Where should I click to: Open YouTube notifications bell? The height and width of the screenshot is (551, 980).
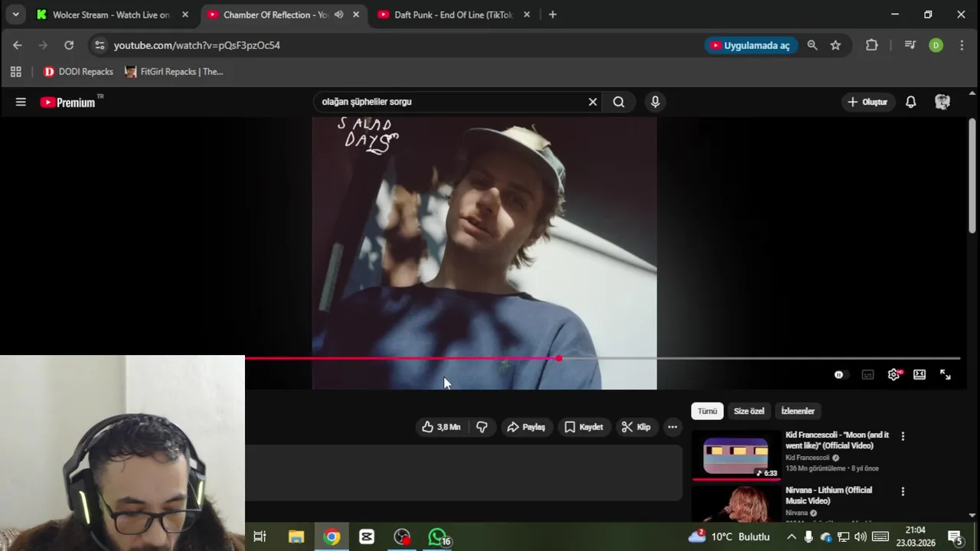point(910,102)
